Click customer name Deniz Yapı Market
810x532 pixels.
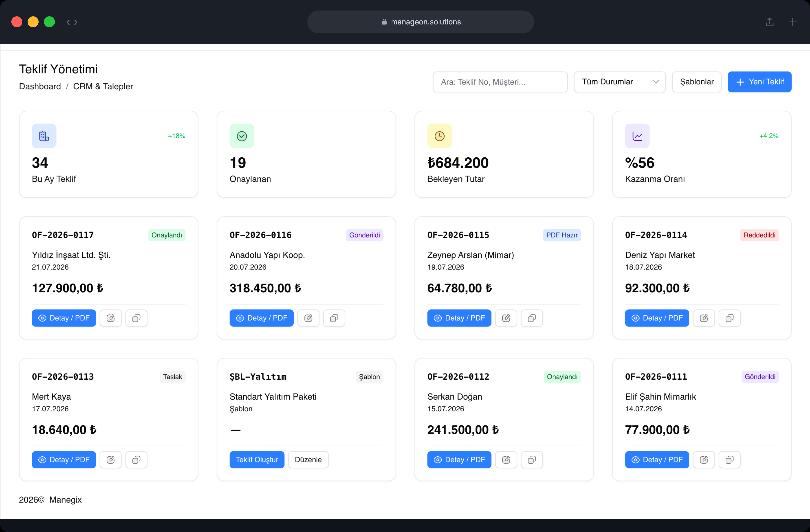click(x=660, y=255)
